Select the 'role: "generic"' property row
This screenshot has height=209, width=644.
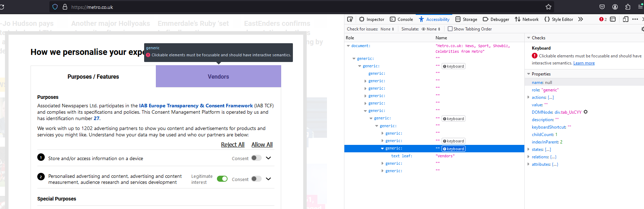pos(584,90)
